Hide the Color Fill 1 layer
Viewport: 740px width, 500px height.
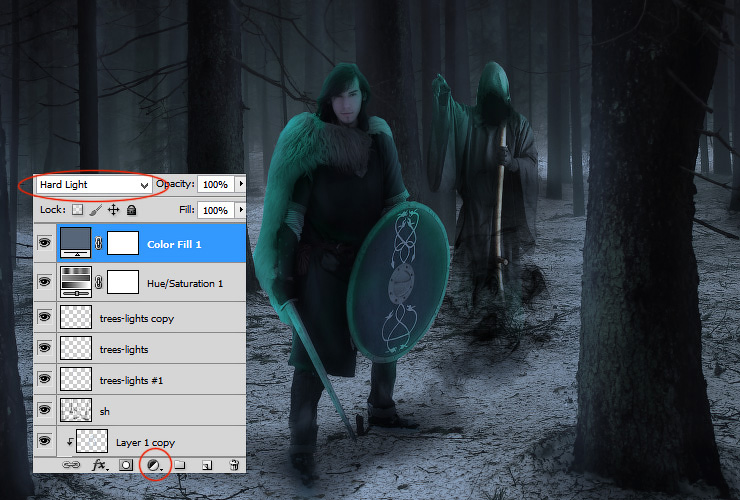tap(44, 243)
